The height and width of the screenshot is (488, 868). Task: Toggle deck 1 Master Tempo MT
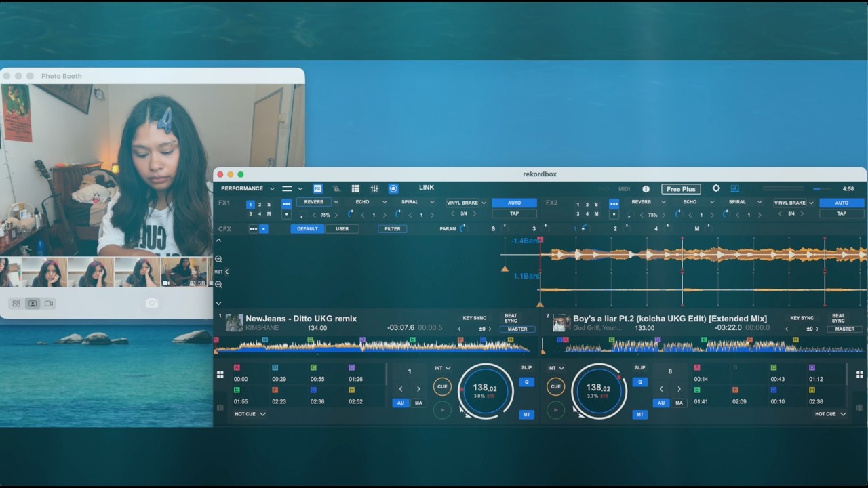point(526,414)
